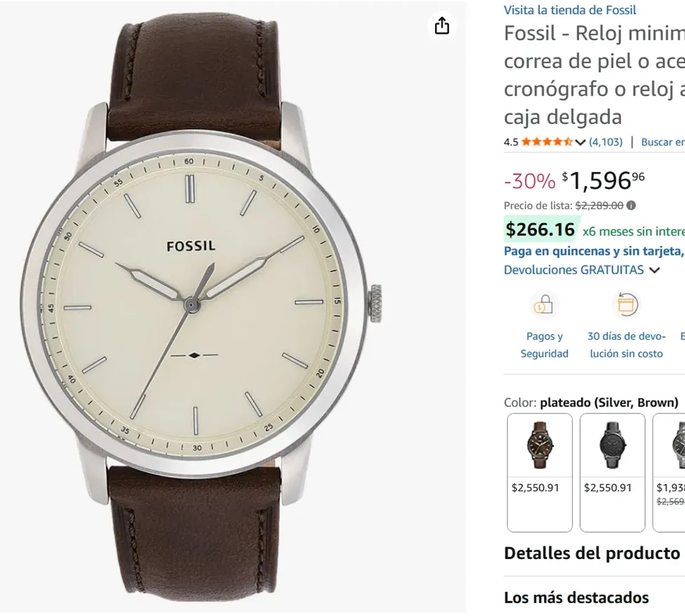Click the Pagos y Seguridad padlock icon
Viewport: 685px width, 616px height.
pyautogui.click(x=545, y=305)
